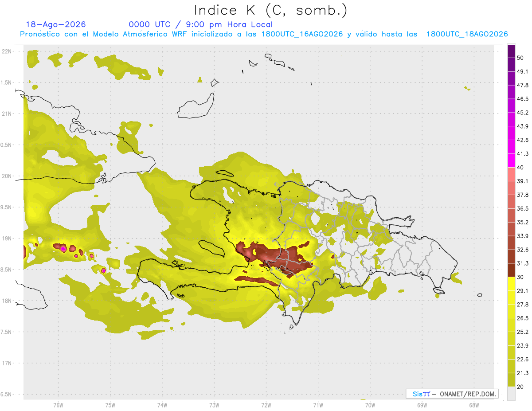Select the color bar value "40"
Image resolution: width=532 pixels, height=411 pixels.
[x=521, y=168]
